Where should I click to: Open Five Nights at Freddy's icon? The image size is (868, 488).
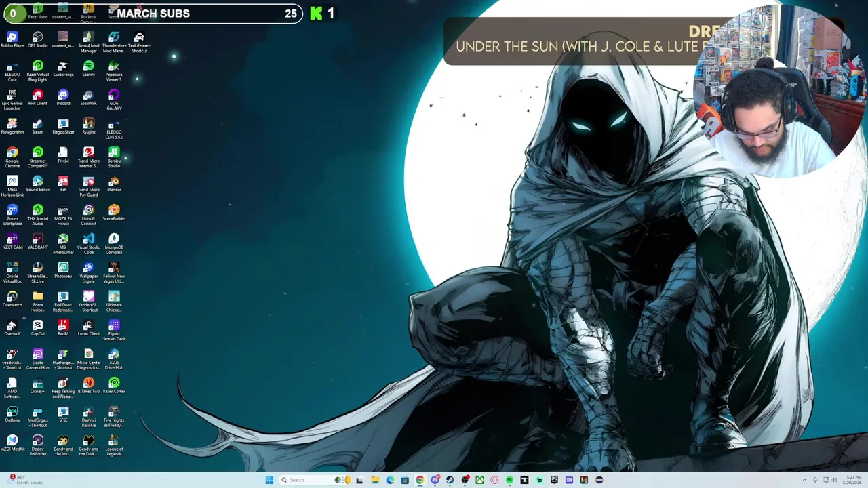click(114, 417)
